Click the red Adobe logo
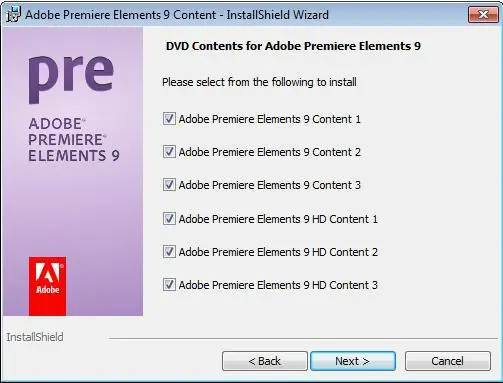 click(47, 286)
